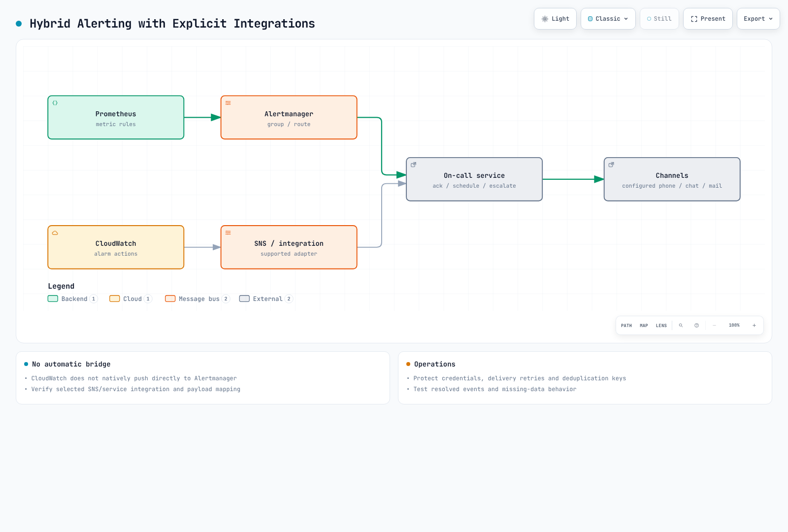788x532 pixels.
Task: Click the "Operations" heading
Action: (x=435, y=364)
